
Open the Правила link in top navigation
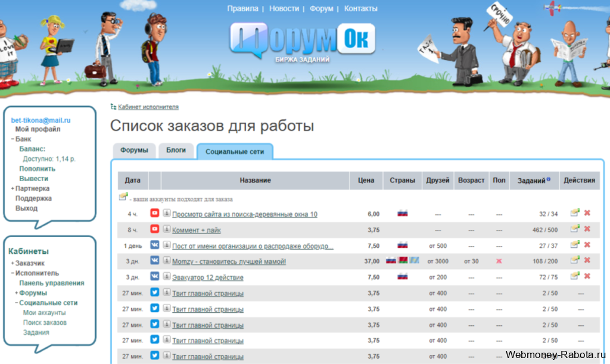point(242,8)
